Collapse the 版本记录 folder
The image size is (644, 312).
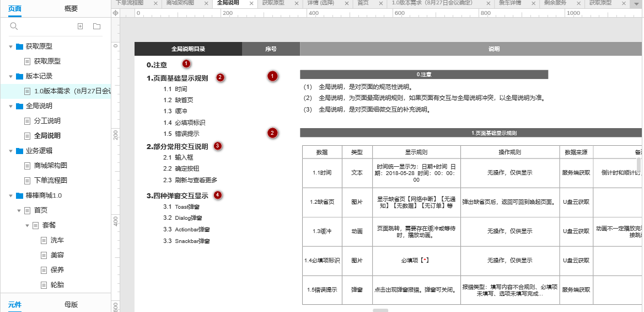[x=10, y=76]
